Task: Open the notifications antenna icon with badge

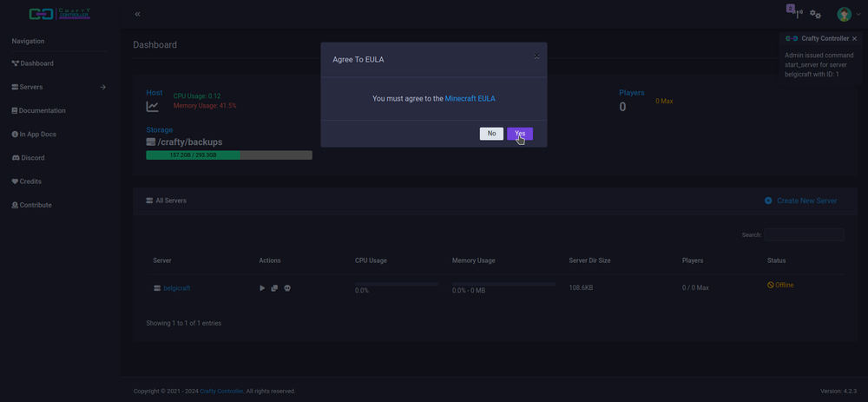Action: [796, 12]
